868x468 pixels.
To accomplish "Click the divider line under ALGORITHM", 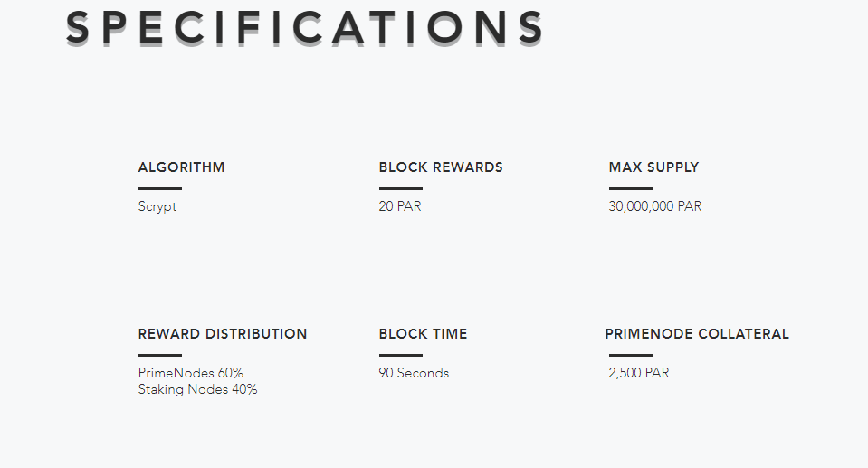I will [x=160, y=188].
